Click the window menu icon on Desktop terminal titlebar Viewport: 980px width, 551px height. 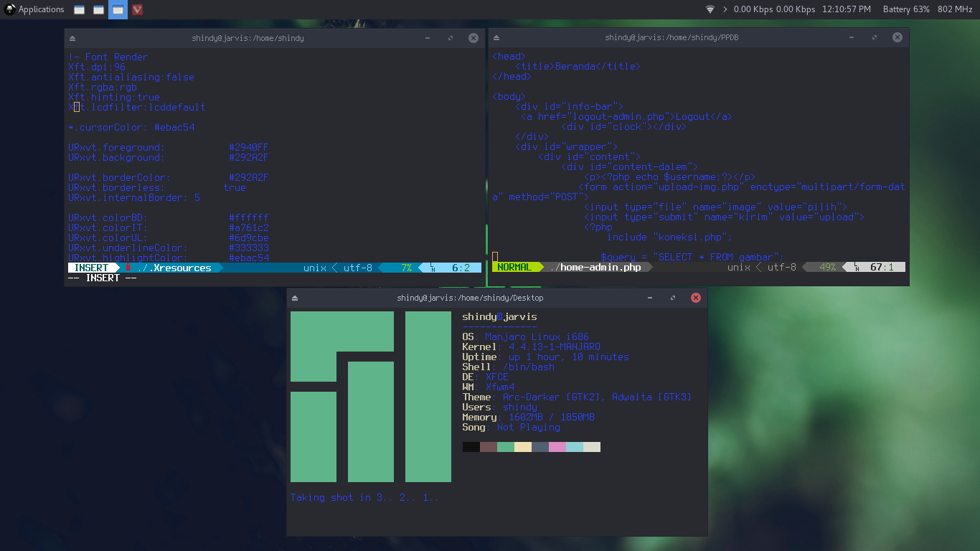296,297
